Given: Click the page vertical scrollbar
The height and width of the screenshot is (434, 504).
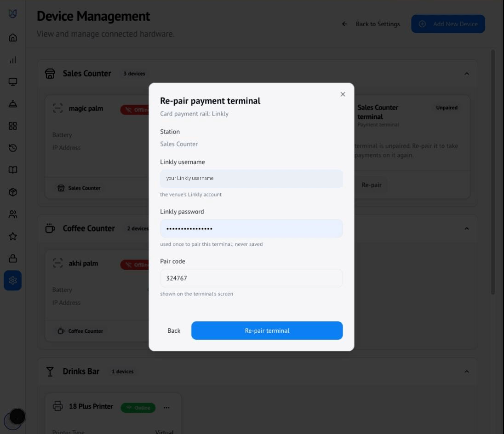Looking at the screenshot, I should tap(493, 172).
